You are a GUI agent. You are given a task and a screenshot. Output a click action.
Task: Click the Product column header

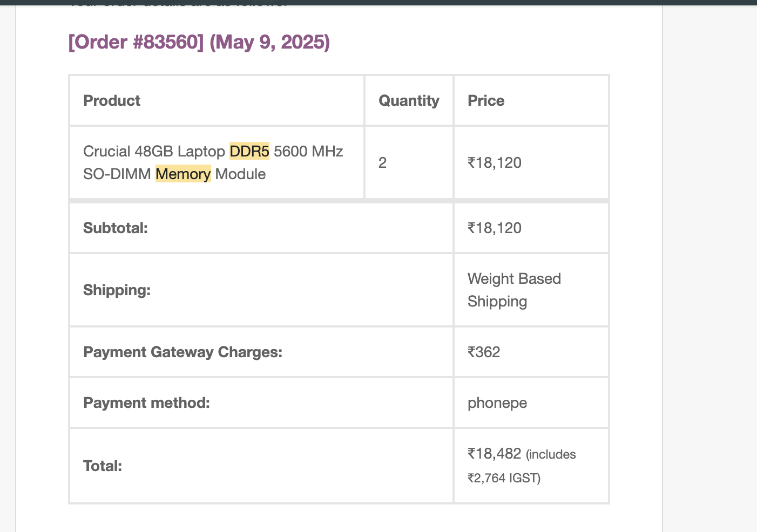click(112, 101)
